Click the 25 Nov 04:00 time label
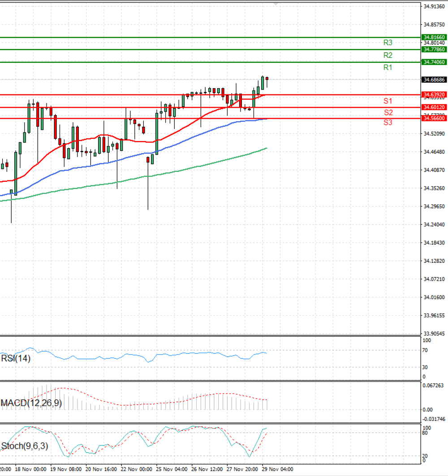448x476 pixels. point(172,469)
